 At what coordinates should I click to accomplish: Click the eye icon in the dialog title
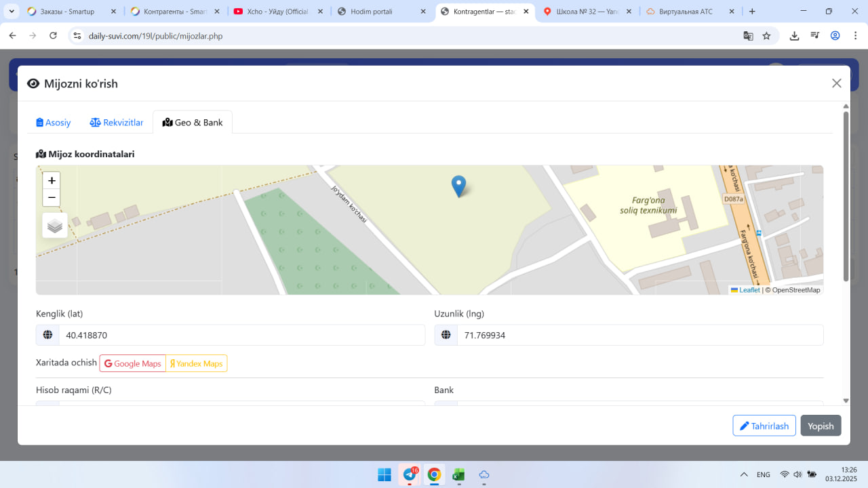(33, 83)
